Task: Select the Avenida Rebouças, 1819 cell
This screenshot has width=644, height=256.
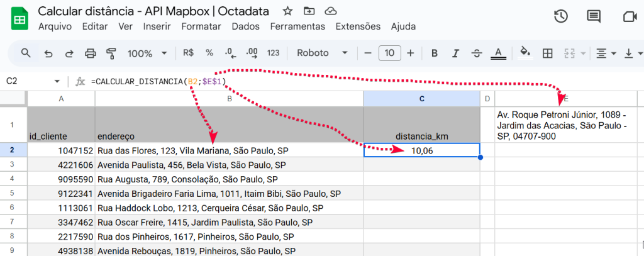Action: point(229,250)
